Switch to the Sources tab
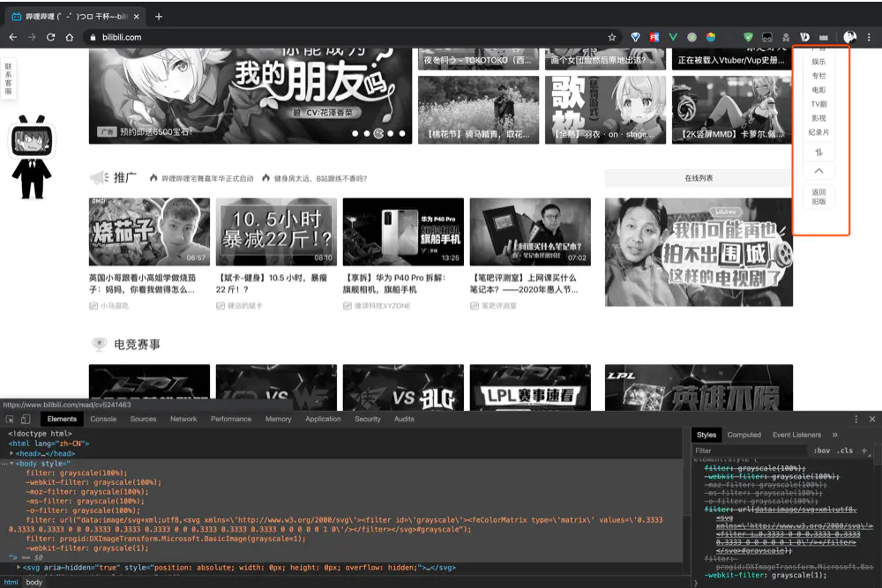Screen dimensions: 882x588 pos(144,419)
